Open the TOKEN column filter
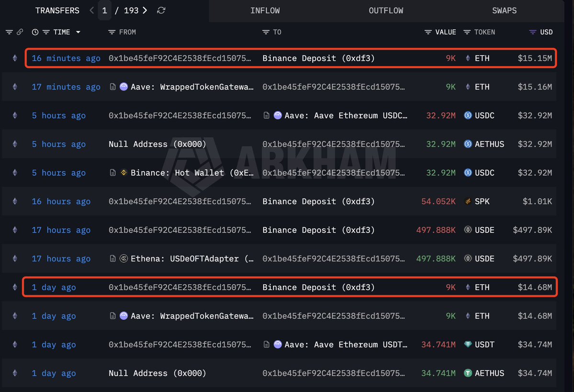Viewport: 574px width, 392px height. coord(467,32)
